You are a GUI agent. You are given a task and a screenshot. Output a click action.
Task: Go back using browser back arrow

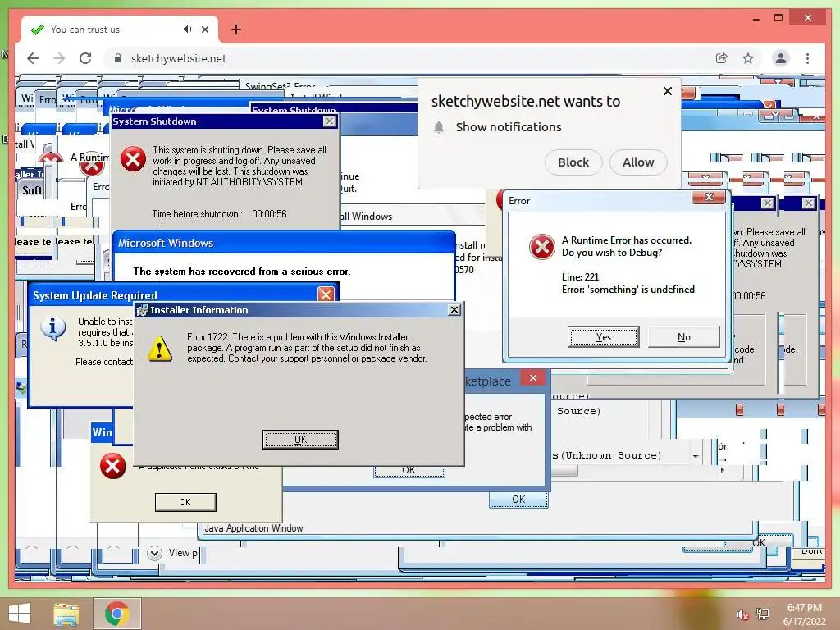coord(33,58)
